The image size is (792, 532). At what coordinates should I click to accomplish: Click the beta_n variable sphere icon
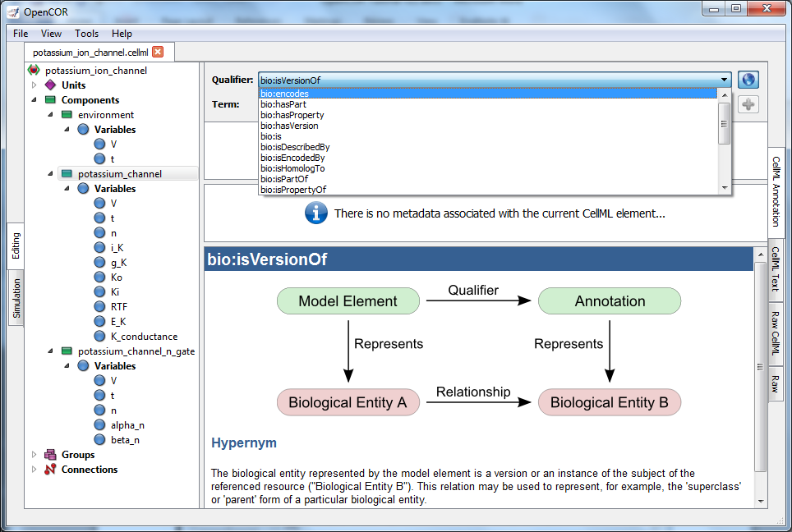100,439
